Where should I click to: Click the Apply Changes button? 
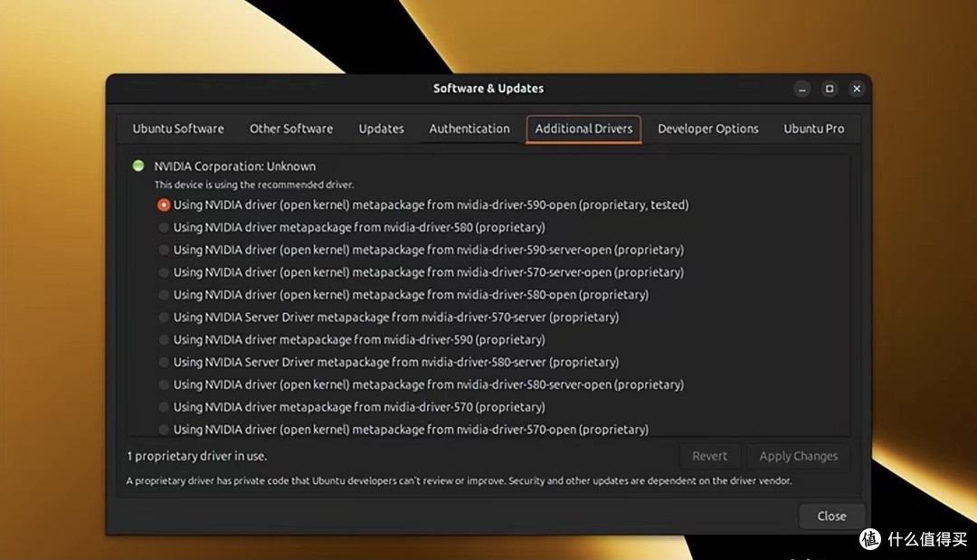pos(798,456)
